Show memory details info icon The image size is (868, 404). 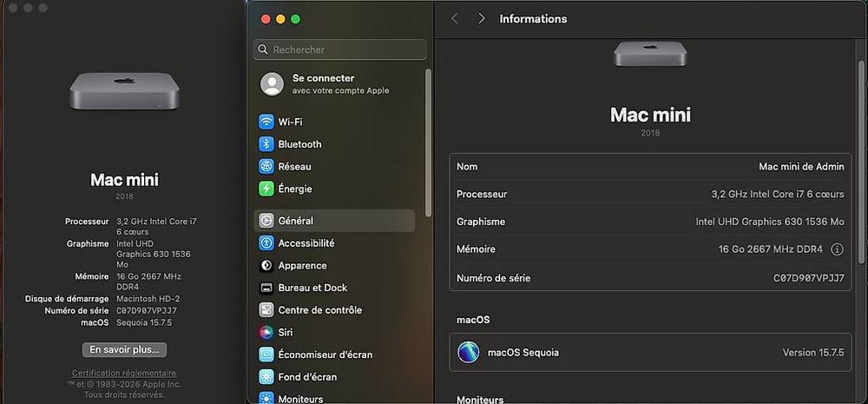837,249
